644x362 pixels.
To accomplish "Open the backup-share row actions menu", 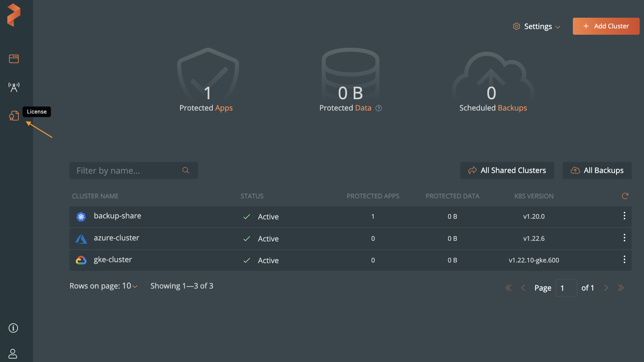I will [624, 216].
